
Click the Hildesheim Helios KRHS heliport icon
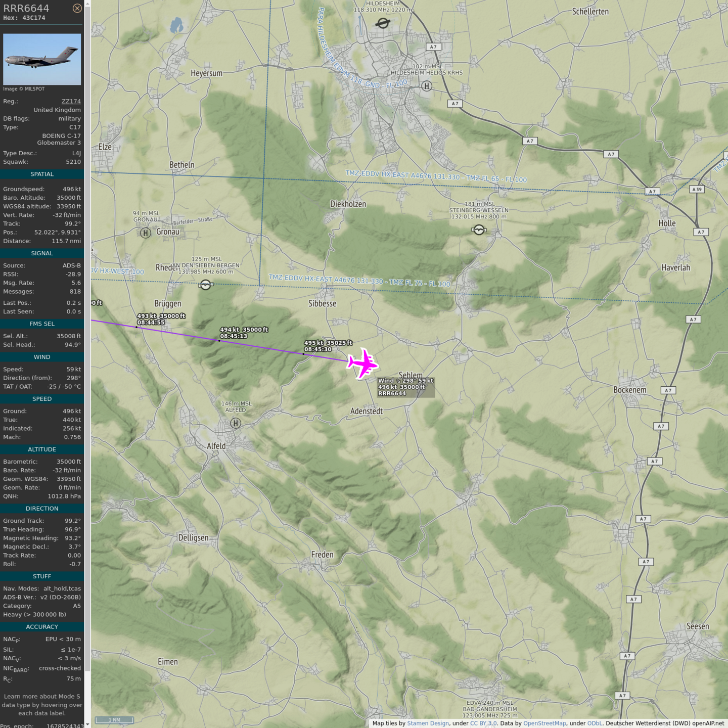(427, 86)
